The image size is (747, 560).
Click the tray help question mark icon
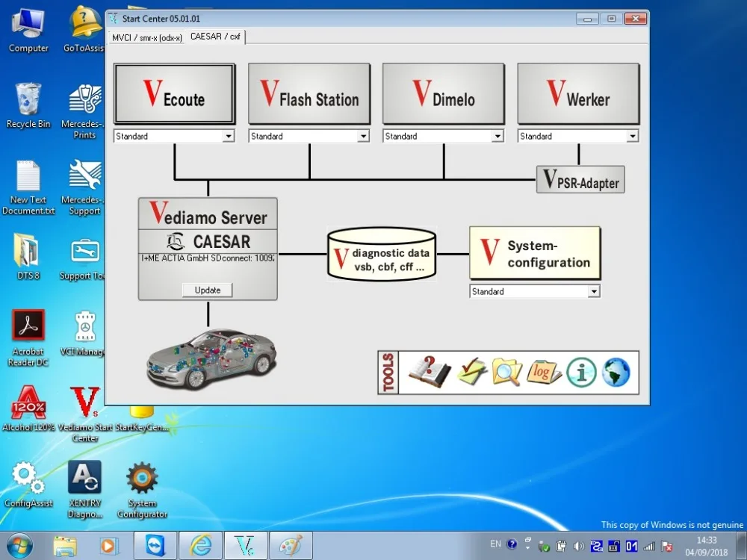pos(512,544)
